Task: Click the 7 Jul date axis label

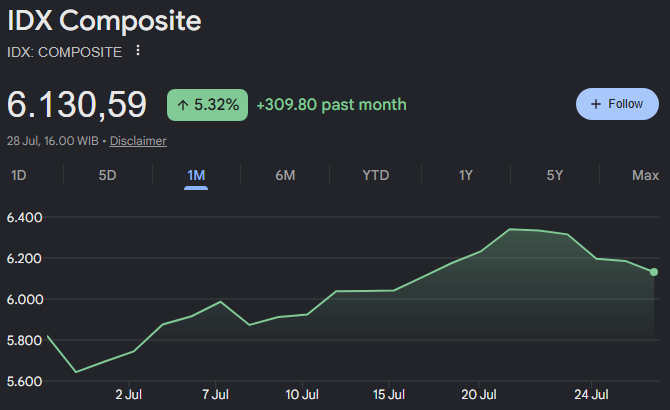Action: (215, 394)
